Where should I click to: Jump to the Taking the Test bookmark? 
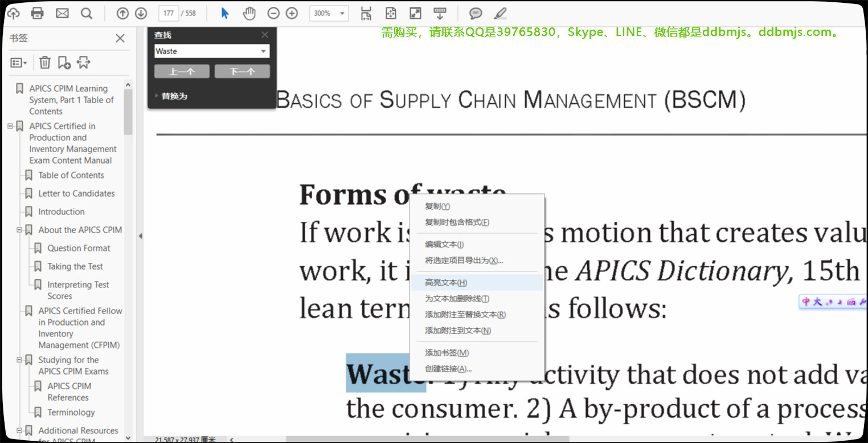coord(75,267)
